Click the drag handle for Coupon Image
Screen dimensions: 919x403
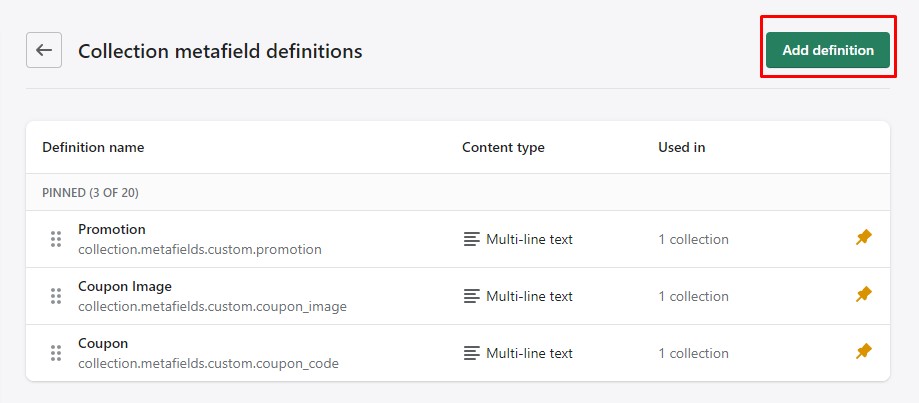[56, 296]
